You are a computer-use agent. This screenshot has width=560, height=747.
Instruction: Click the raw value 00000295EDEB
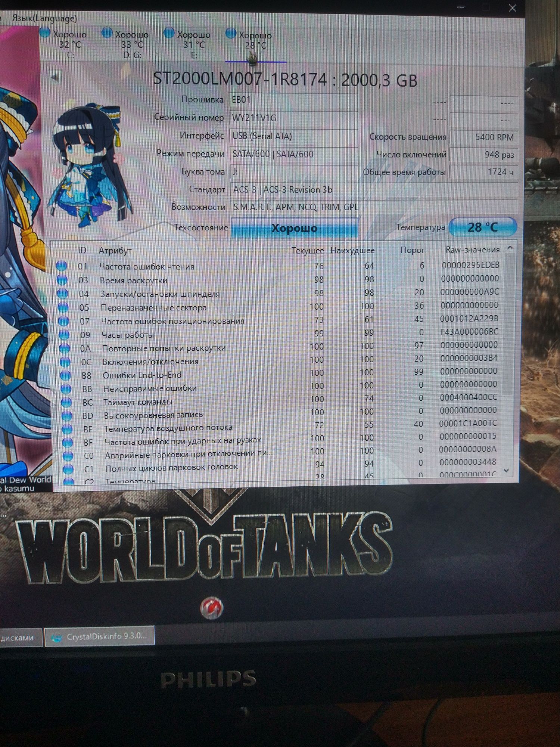470,265
